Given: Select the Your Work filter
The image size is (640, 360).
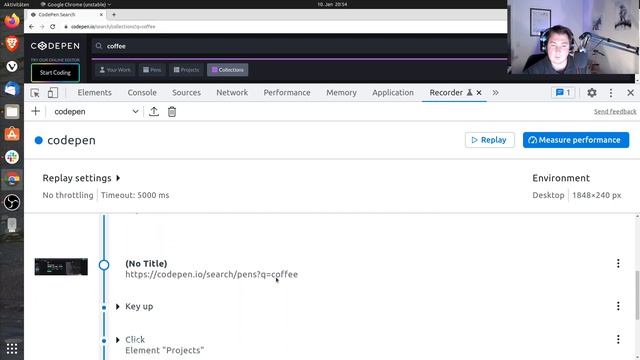Looking at the screenshot, I should tap(115, 70).
